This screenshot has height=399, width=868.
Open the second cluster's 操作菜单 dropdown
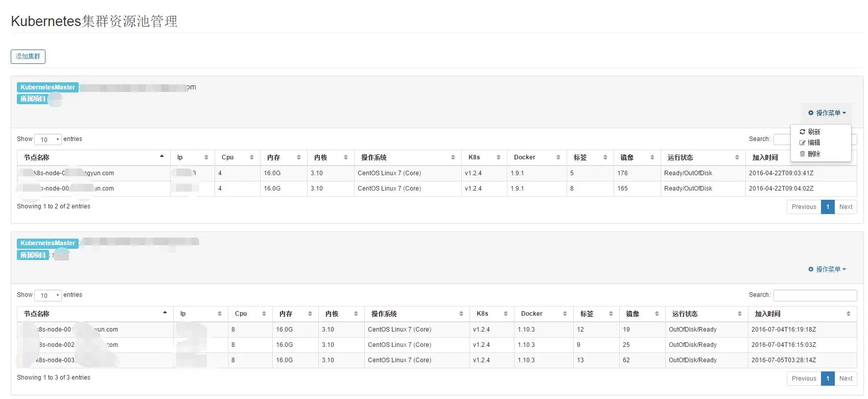[827, 269]
